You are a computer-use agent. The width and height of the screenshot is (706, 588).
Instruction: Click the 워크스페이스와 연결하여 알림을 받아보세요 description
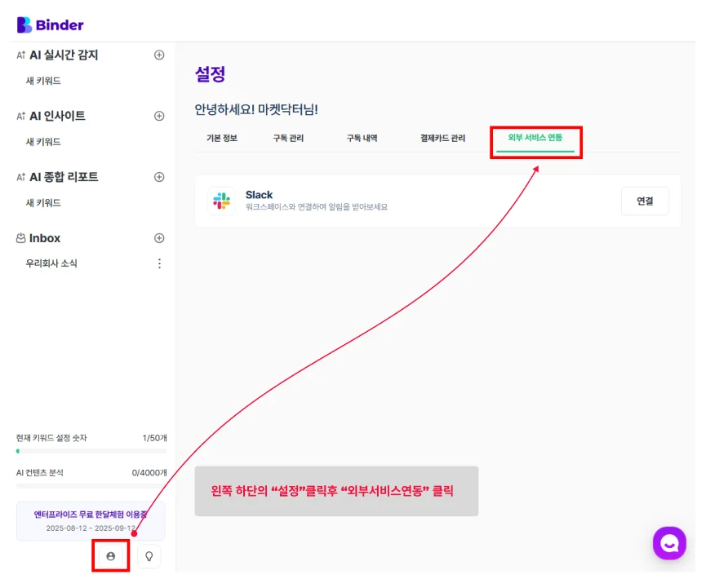317,207
